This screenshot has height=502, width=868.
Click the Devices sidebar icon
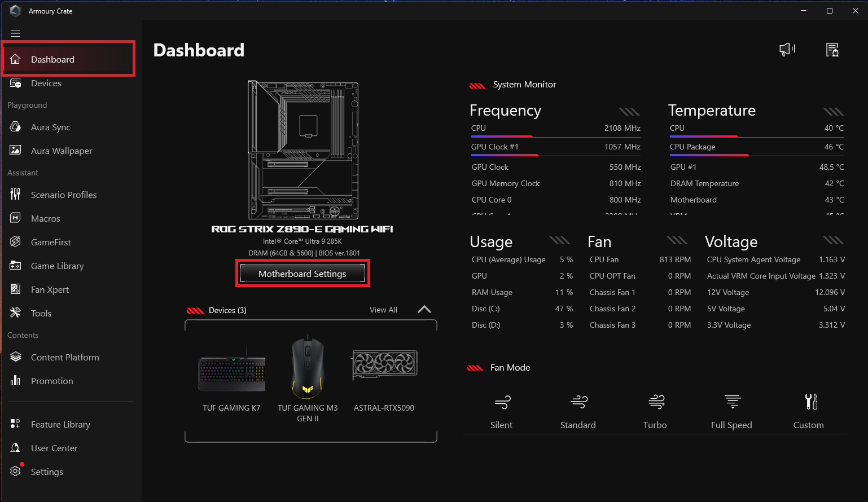click(15, 83)
